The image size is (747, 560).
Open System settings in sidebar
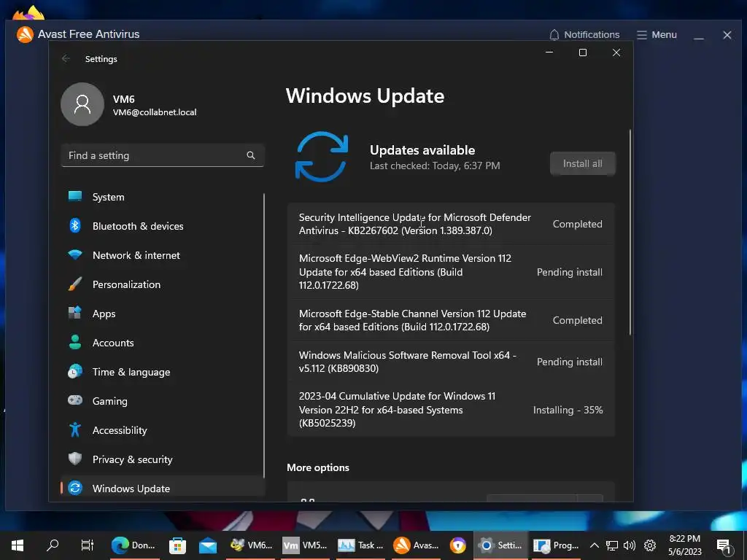click(162, 197)
